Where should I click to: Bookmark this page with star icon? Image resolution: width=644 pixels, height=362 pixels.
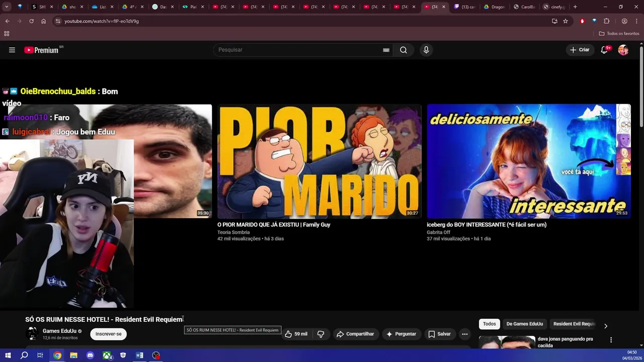[x=566, y=21]
